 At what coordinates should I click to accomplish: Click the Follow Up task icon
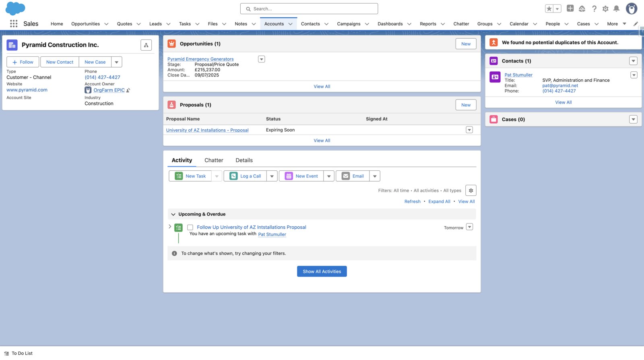coord(179,228)
